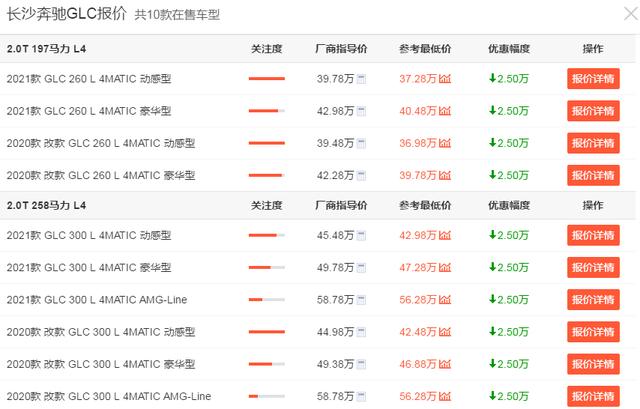Click the 36.98万 reference lowest price
This screenshot has width=640, height=409.
(418, 143)
